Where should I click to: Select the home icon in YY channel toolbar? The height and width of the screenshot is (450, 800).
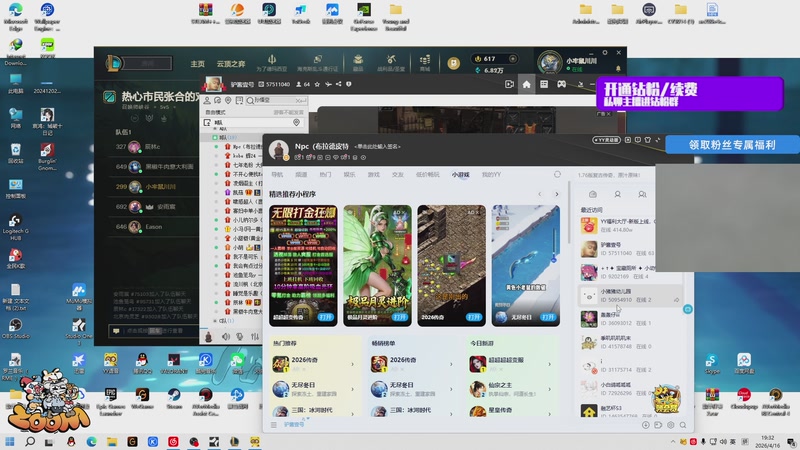point(526,84)
